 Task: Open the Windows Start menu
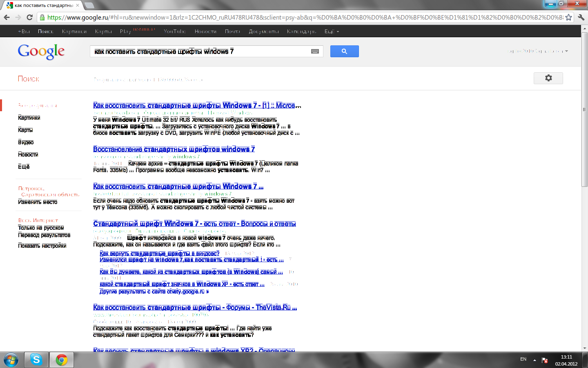(x=11, y=360)
